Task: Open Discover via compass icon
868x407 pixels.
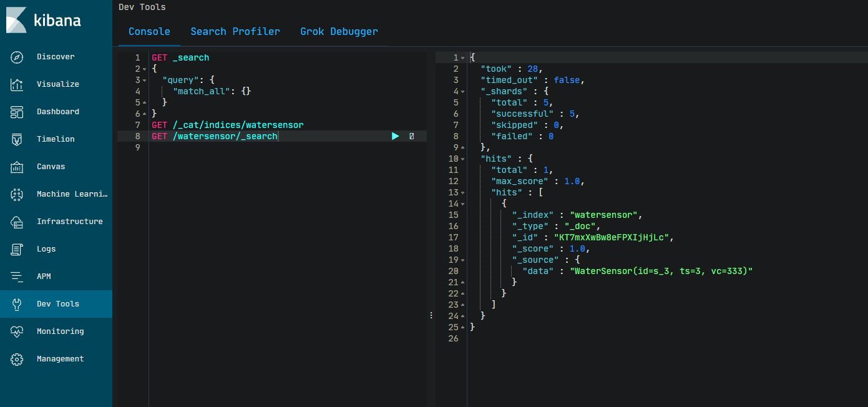Action: (x=17, y=57)
